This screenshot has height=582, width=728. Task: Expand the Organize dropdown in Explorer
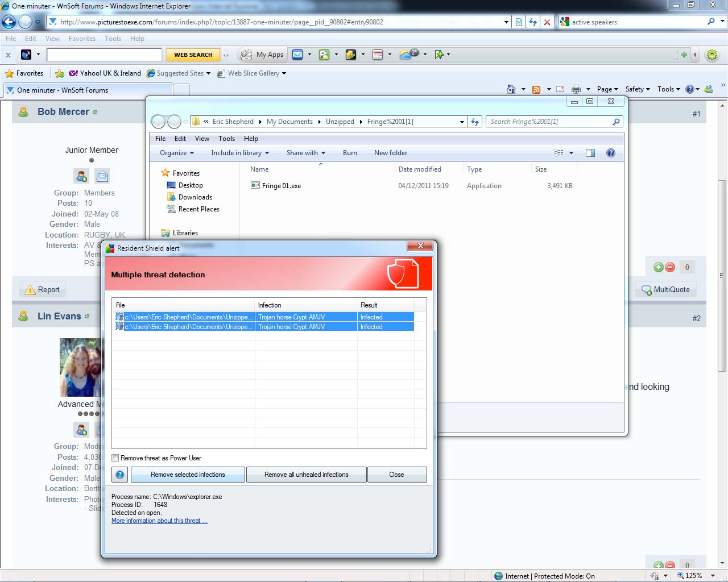(176, 153)
